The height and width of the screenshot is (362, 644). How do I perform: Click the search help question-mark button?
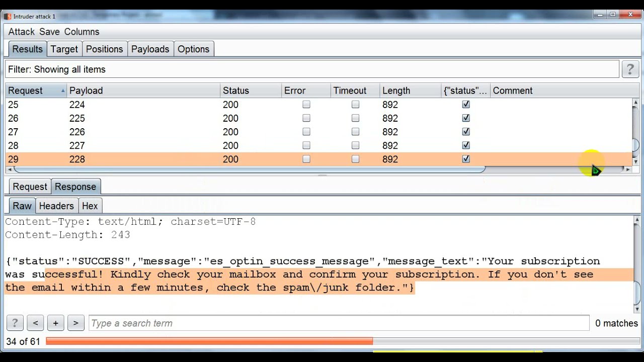[15, 323]
